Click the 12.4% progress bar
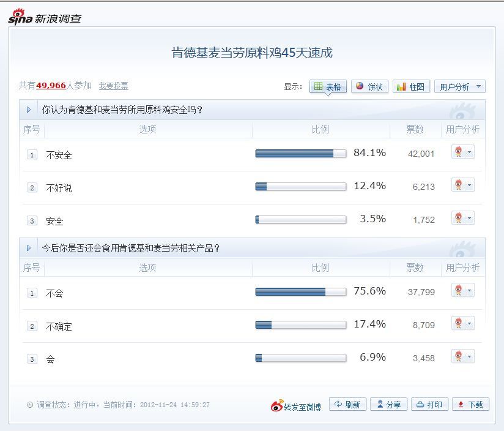The height and width of the screenshot is (431, 504). [301, 186]
